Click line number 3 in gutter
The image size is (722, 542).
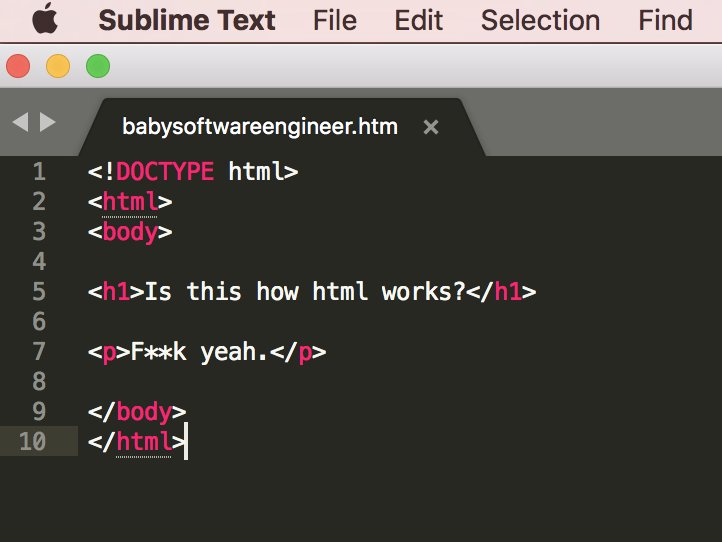(40, 231)
